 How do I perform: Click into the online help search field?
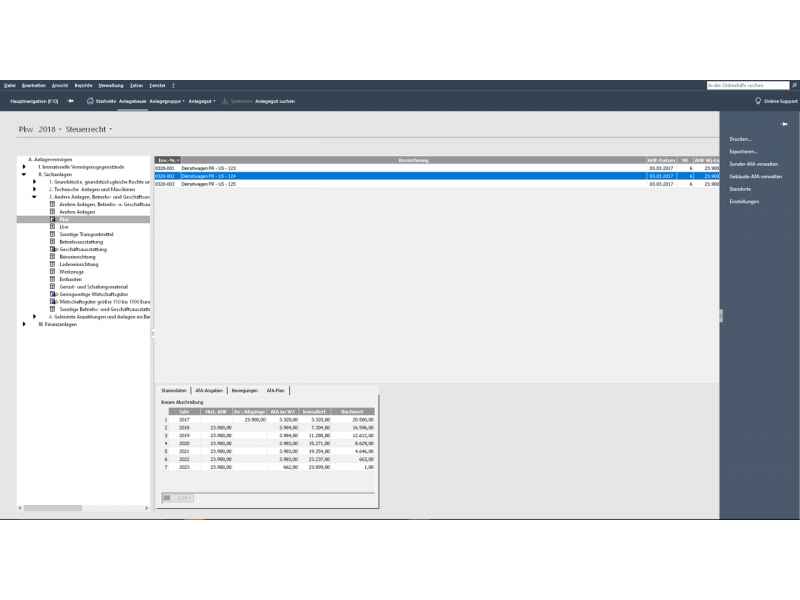[x=745, y=86]
